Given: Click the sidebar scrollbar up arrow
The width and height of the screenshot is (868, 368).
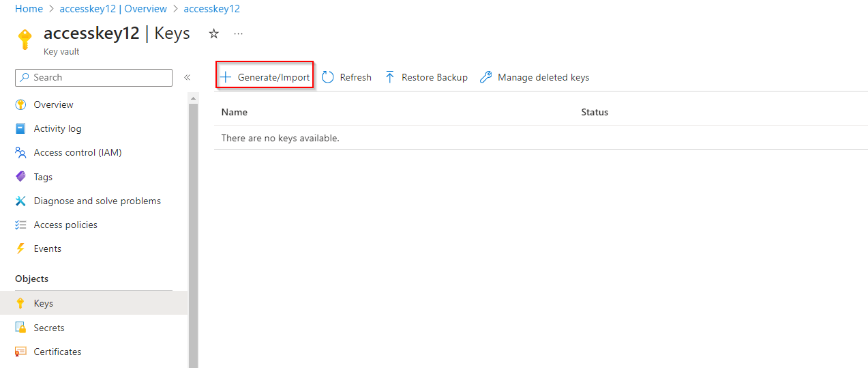Looking at the screenshot, I should click(193, 98).
